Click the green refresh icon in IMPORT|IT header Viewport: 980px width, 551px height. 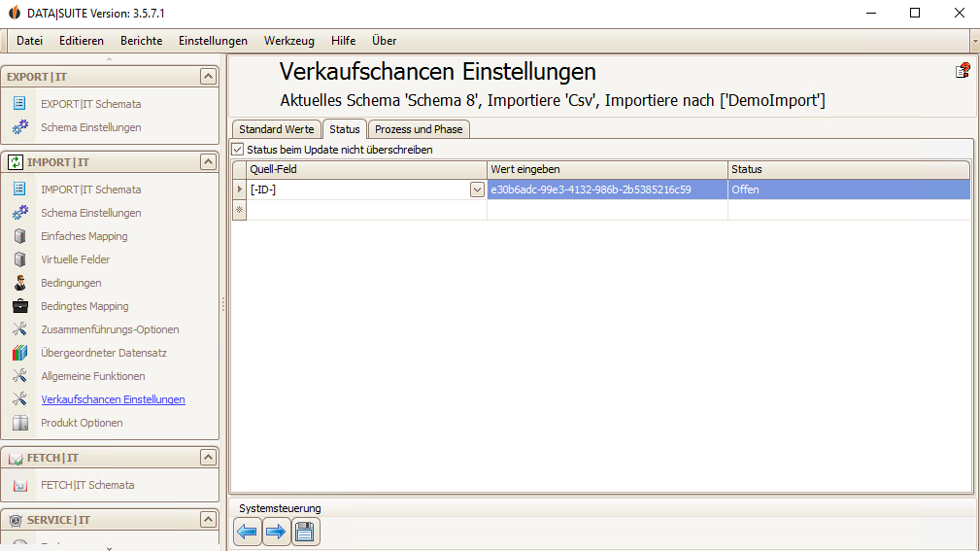point(15,162)
